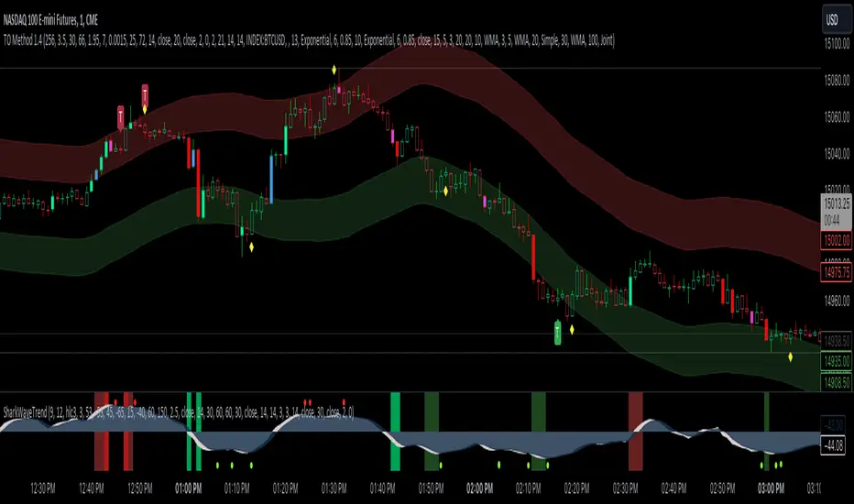The image size is (854, 504).
Task: Click the 12:40 PM time axis label
Action: [92, 488]
